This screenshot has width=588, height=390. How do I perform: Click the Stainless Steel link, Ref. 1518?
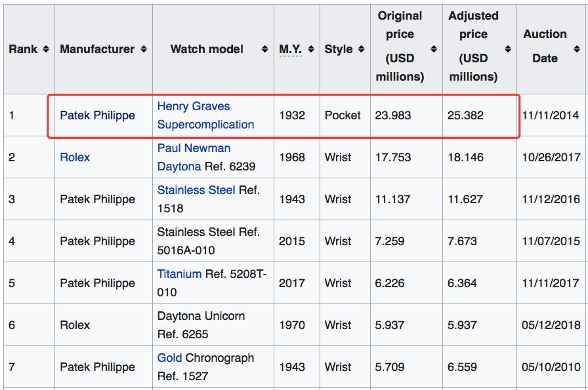196,190
